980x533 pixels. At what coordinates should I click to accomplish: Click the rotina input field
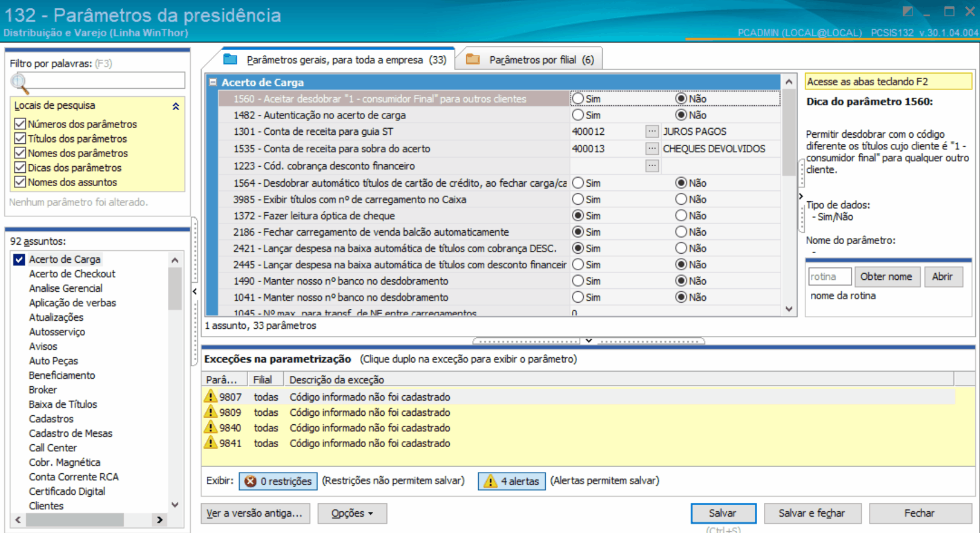(x=830, y=276)
